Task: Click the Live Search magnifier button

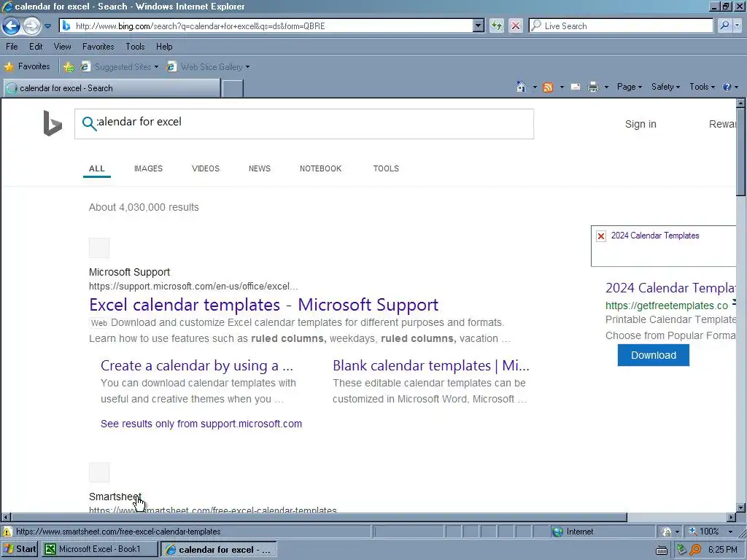Action: pos(724,26)
